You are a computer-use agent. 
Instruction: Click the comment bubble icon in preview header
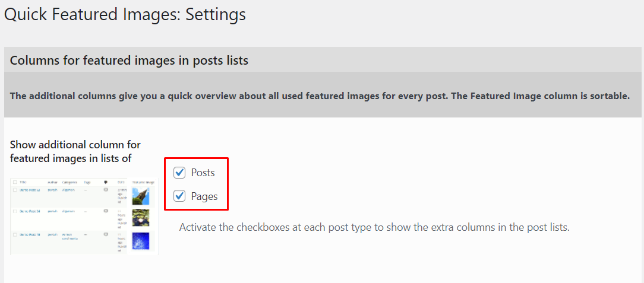point(105,182)
